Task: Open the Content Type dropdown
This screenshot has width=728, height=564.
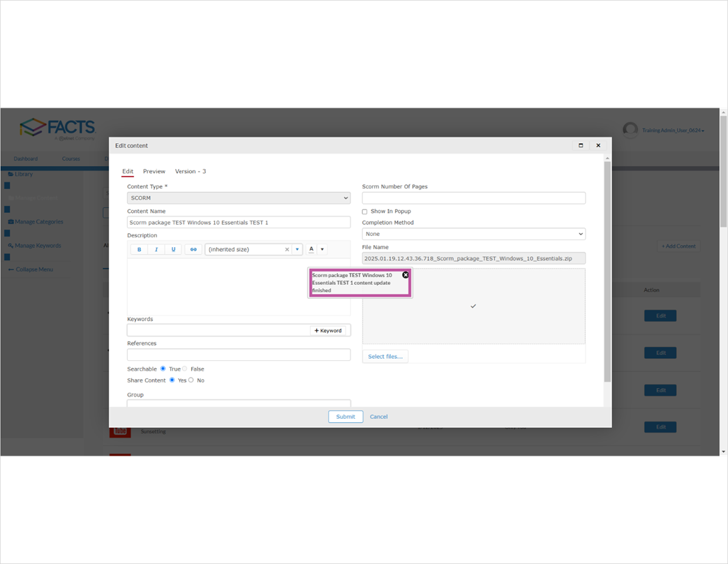Action: [238, 198]
